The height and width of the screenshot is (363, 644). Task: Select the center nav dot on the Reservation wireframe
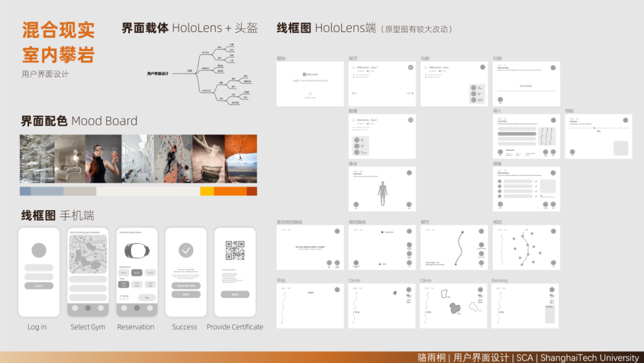click(137, 308)
